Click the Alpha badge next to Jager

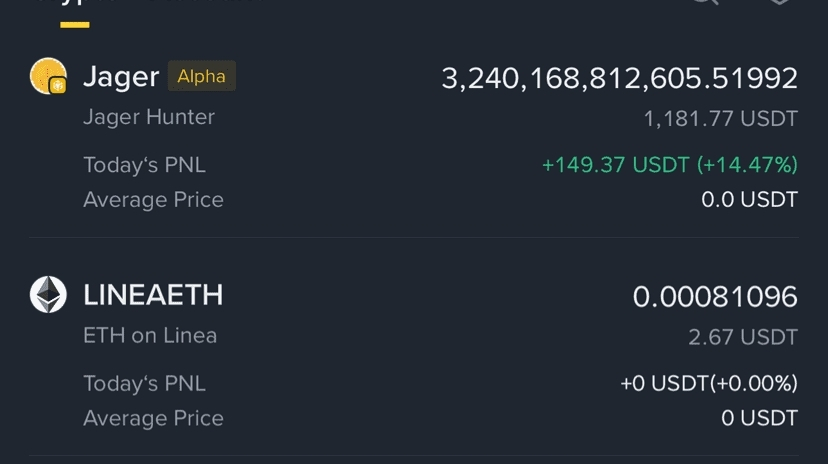[x=201, y=76]
